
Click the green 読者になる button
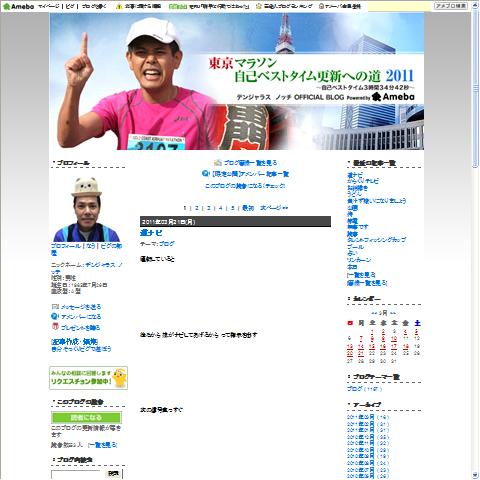86,417
